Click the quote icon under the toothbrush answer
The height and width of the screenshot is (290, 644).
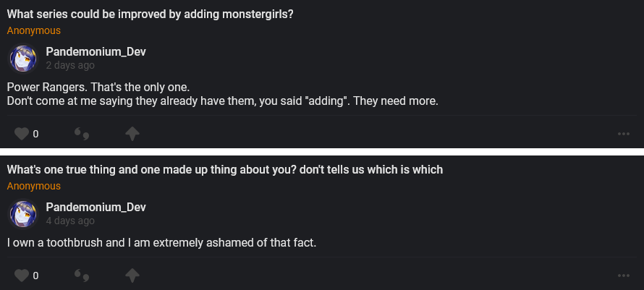(x=82, y=276)
